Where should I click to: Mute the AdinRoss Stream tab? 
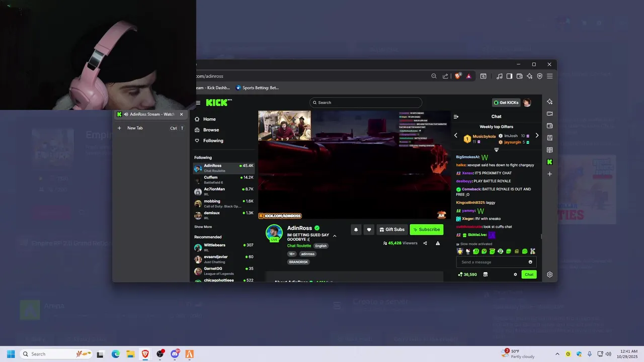126,114
